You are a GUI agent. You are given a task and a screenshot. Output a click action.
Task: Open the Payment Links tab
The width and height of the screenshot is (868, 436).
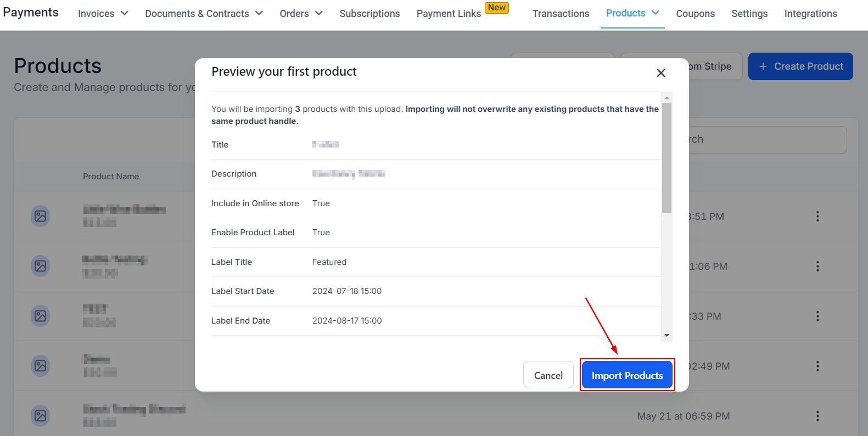tap(449, 14)
